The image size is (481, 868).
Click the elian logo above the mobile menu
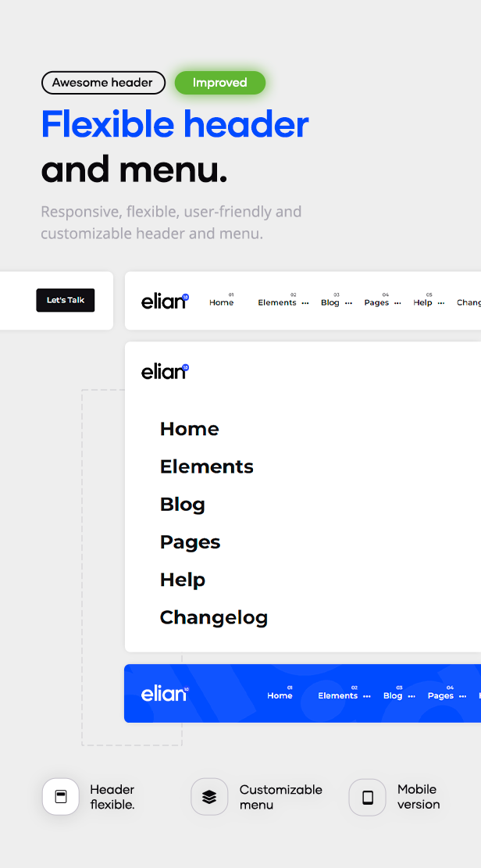pyautogui.click(x=165, y=370)
